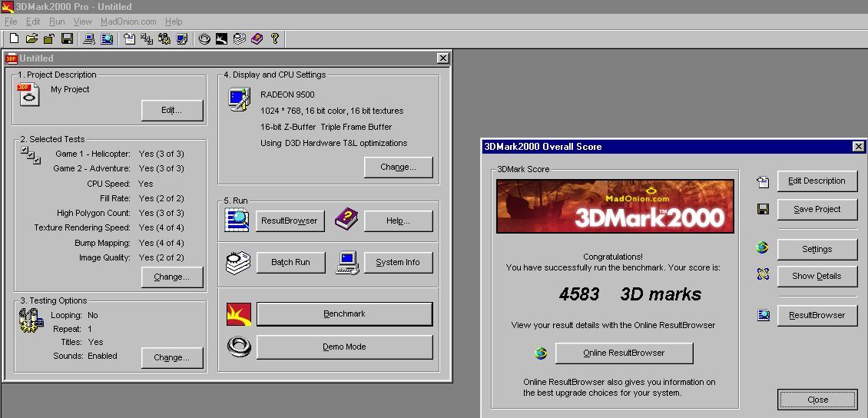Click the ResultBrowser magnifier toolbar icon
Screen dimensions: 868x418
(x=107, y=38)
